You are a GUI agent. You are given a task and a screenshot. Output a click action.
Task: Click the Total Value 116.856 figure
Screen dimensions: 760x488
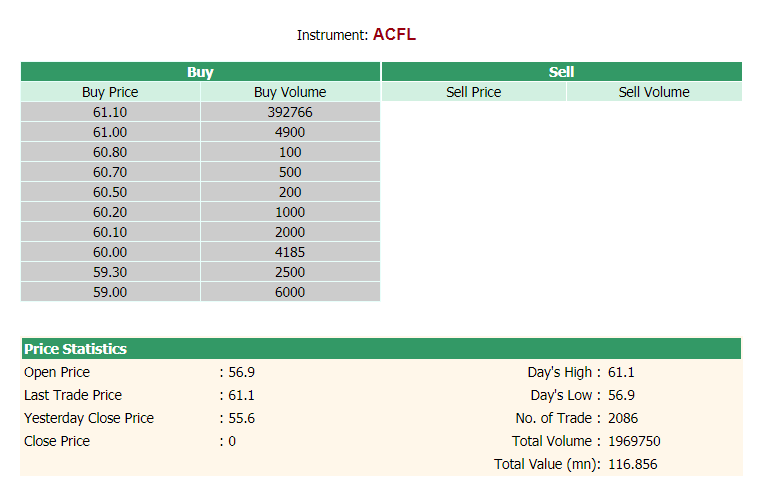click(x=633, y=464)
